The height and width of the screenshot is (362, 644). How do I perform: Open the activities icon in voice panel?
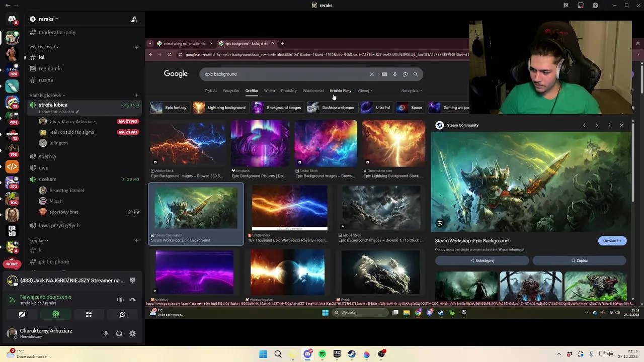89,314
